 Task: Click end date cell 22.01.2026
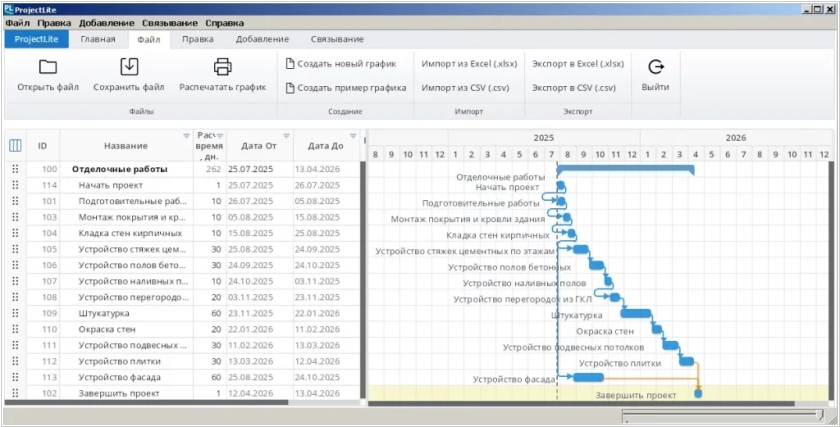317,313
